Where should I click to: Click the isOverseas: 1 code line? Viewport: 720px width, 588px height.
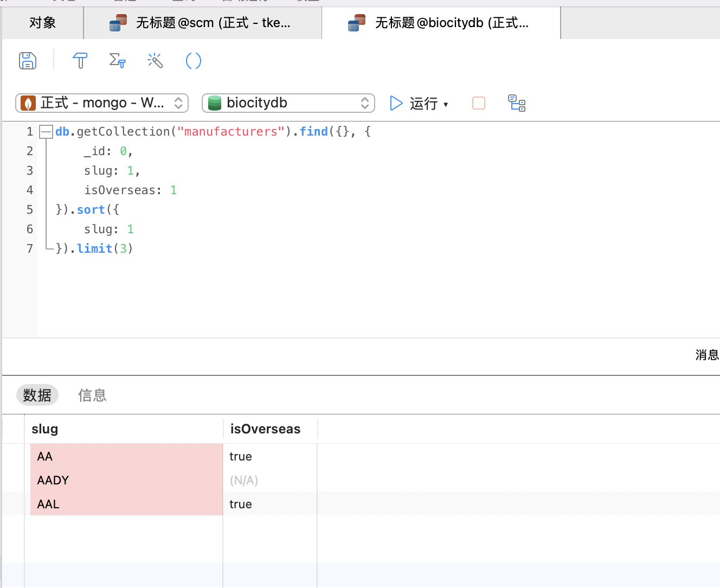(131, 190)
